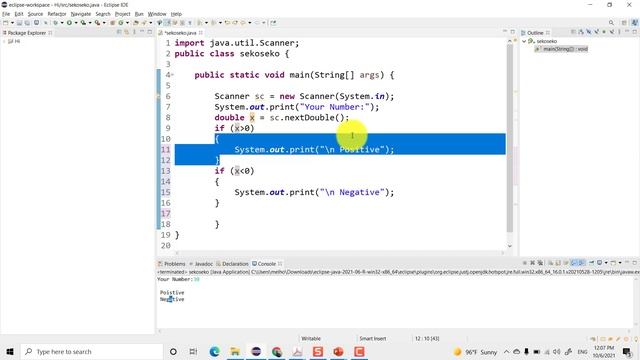The width and height of the screenshot is (640, 360).
Task: Expand the Hi project in Package Explorer
Action: click(x=4, y=41)
